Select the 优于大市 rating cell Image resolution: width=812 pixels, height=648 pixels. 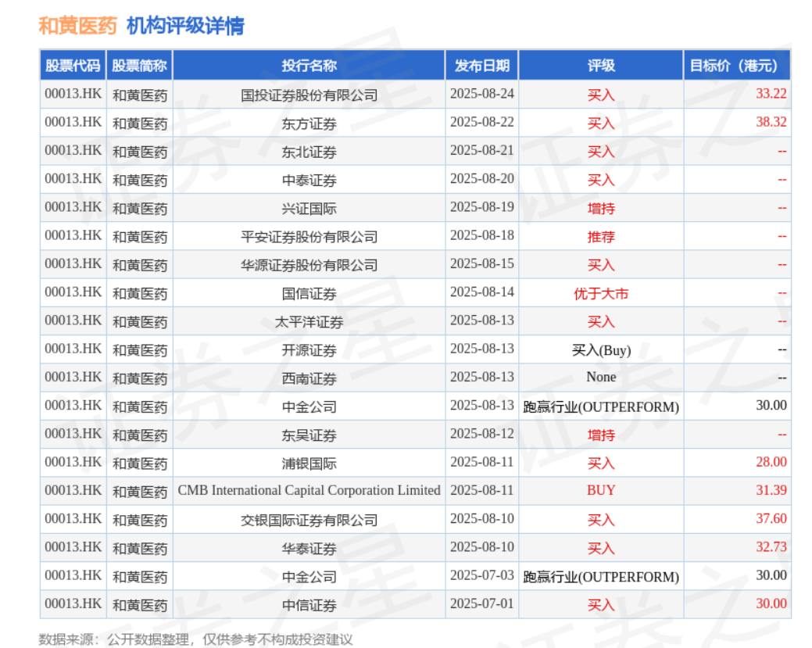pyautogui.click(x=600, y=293)
